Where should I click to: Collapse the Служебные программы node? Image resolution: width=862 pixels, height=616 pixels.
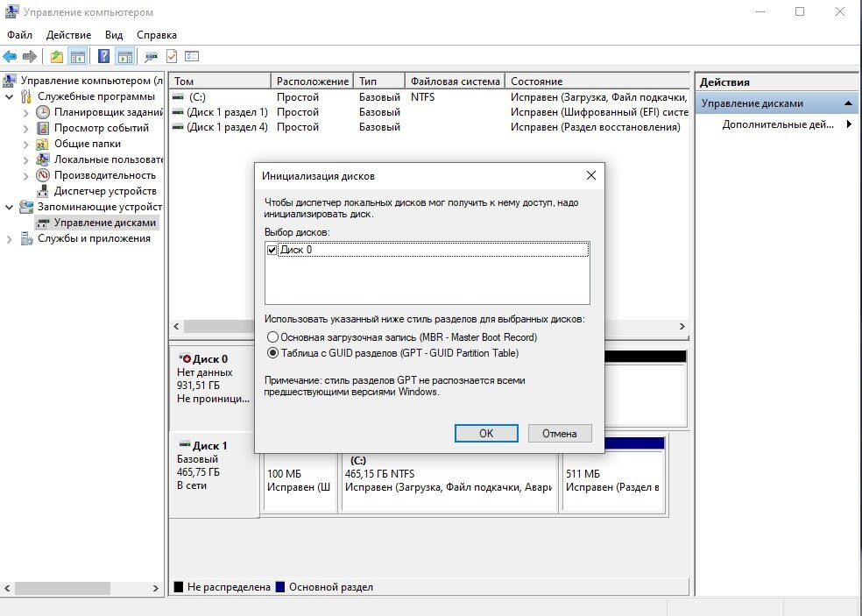[x=10, y=96]
